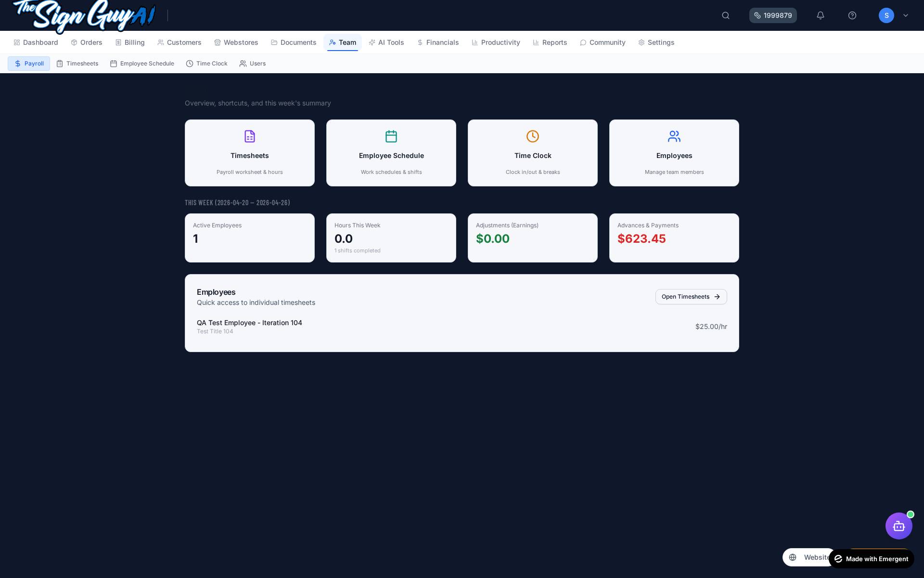This screenshot has width=924, height=578.
Task: Open the AI Tools tab
Action: point(386,42)
